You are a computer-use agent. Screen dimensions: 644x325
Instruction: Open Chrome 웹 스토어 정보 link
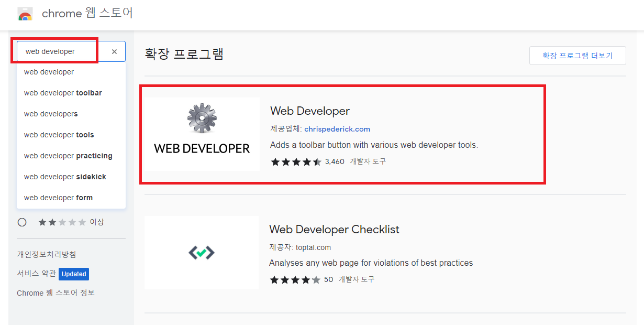[55, 293]
